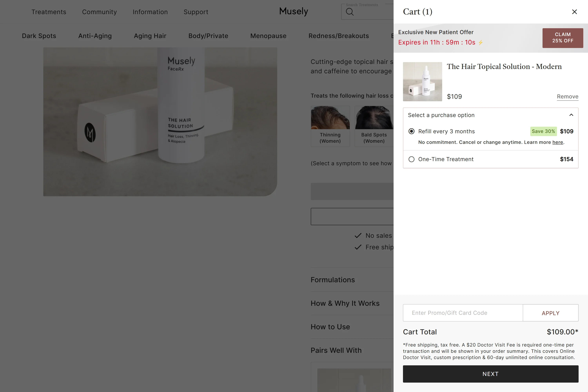Click the promo code input field

(x=463, y=313)
